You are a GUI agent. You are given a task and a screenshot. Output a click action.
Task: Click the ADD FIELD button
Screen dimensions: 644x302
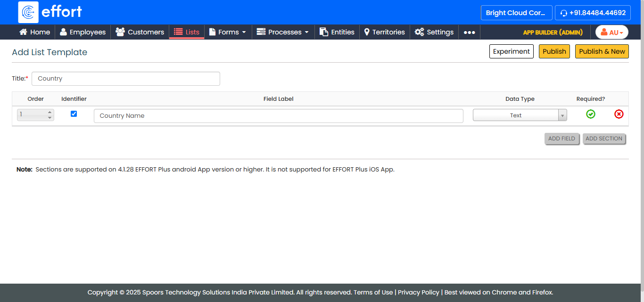click(x=561, y=139)
